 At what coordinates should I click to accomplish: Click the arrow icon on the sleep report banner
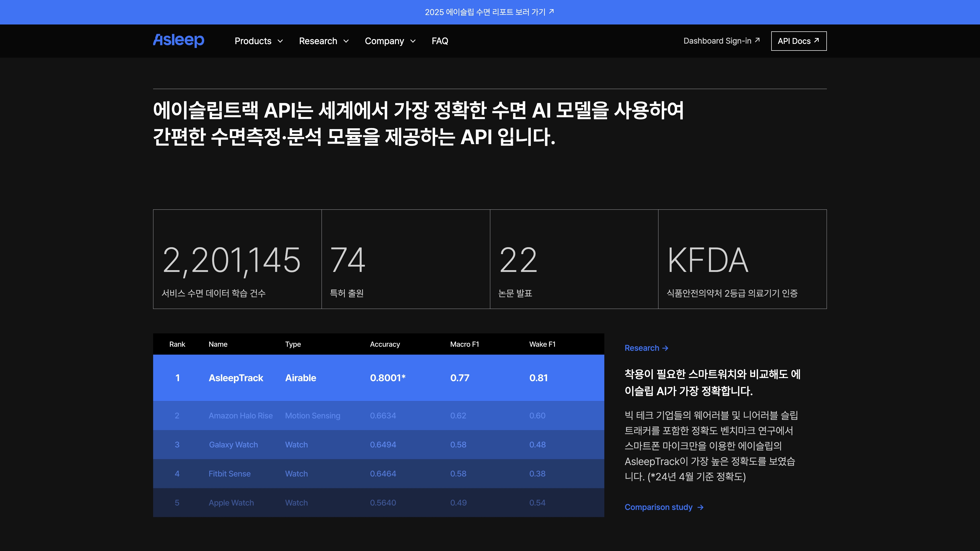coord(552,12)
